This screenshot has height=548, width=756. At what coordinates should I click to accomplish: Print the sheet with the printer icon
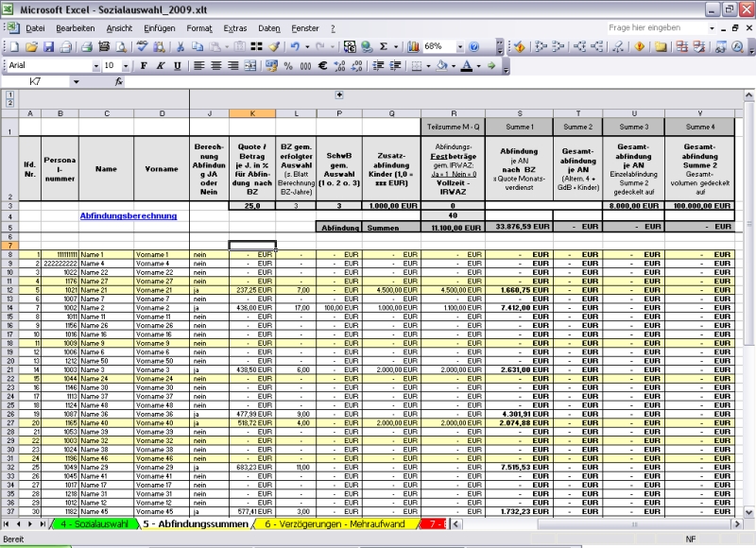(87, 46)
